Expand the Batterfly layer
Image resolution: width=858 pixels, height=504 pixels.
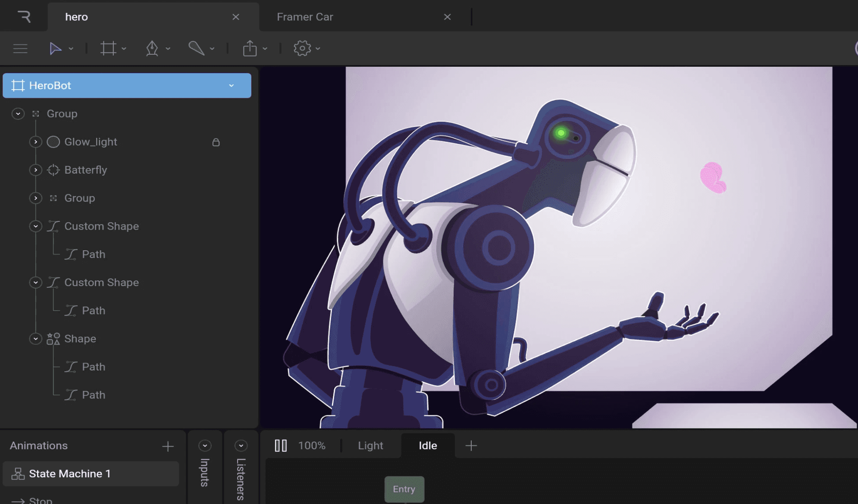pyautogui.click(x=36, y=170)
